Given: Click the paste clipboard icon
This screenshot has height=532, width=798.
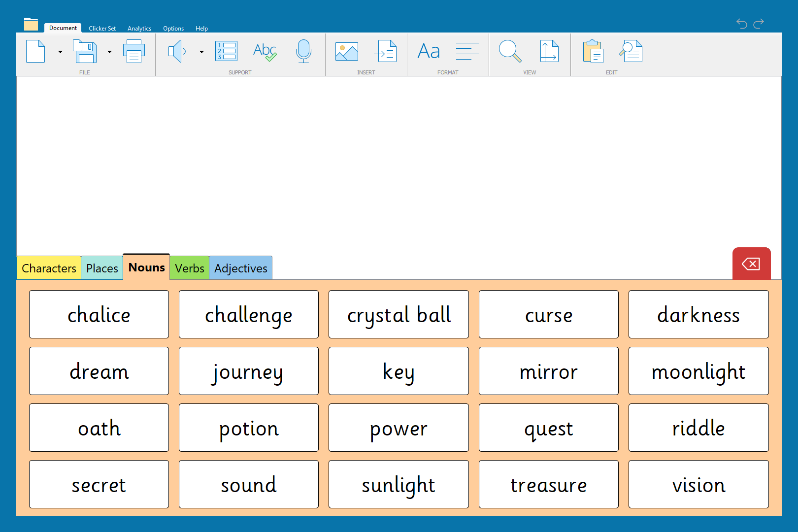Looking at the screenshot, I should 593,51.
